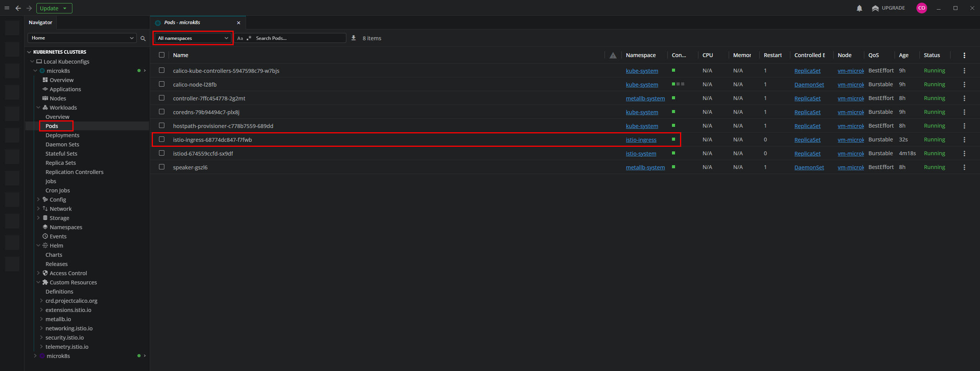Open actions menu for istiod pod row
Image resolution: width=980 pixels, height=371 pixels.
pyautogui.click(x=964, y=154)
